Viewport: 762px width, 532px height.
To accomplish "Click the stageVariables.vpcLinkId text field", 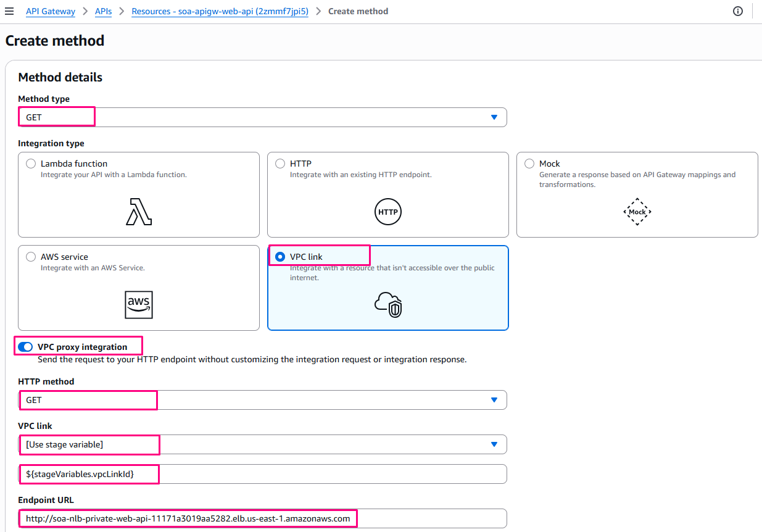I will [262, 474].
